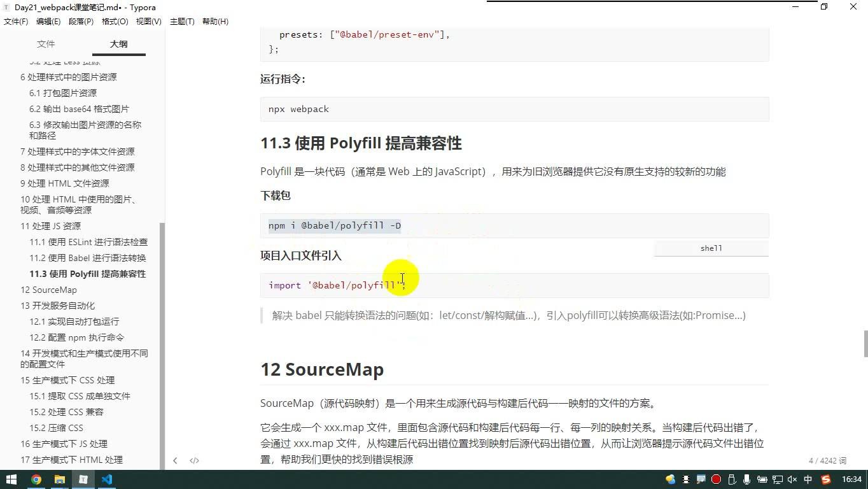Click the muted volume tray icon
868x489 pixels.
tap(792, 479)
